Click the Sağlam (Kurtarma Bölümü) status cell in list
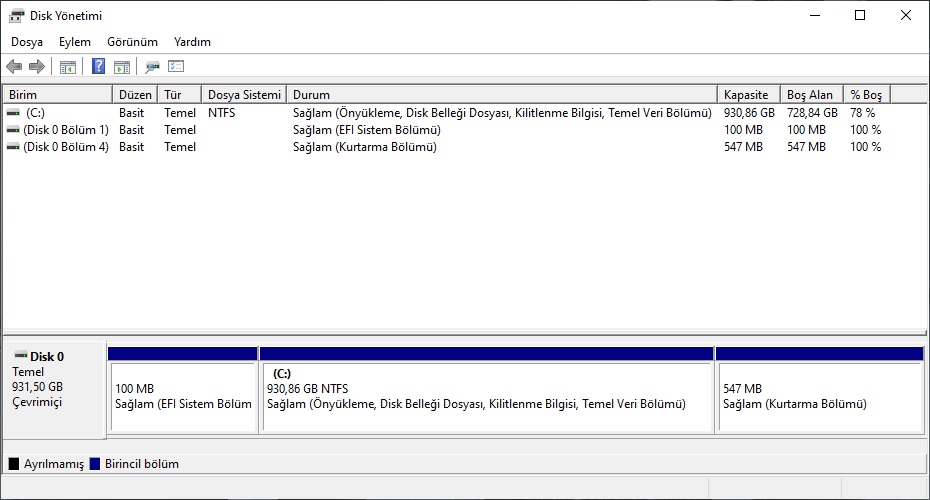Image resolution: width=930 pixels, height=500 pixels. (365, 147)
